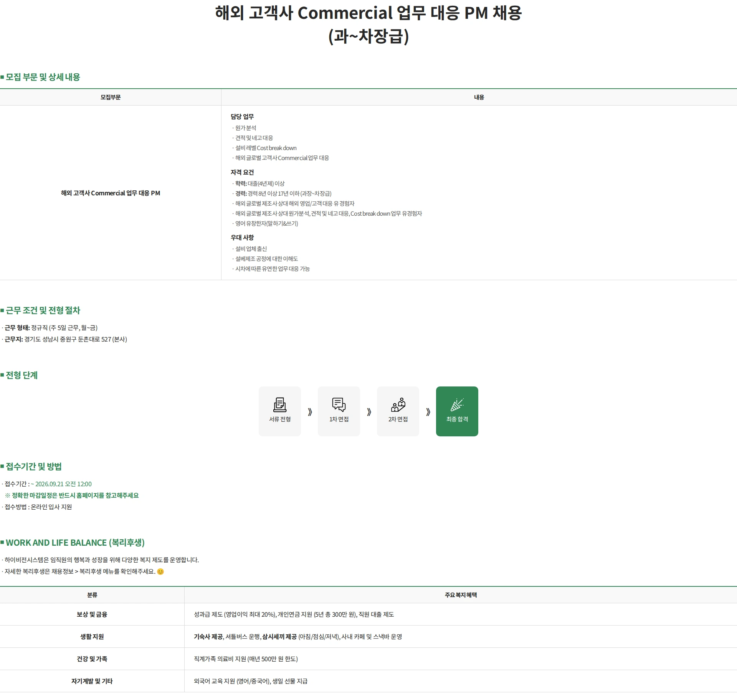
Task: Click the 설비 레벨 Cost break down bullet
Action: 264,148
